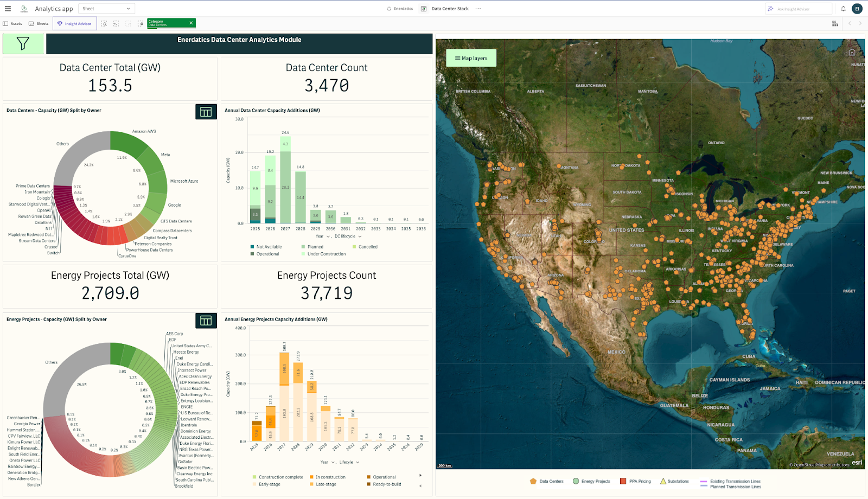
Task: Activate Insight Advisor button
Action: tap(75, 24)
